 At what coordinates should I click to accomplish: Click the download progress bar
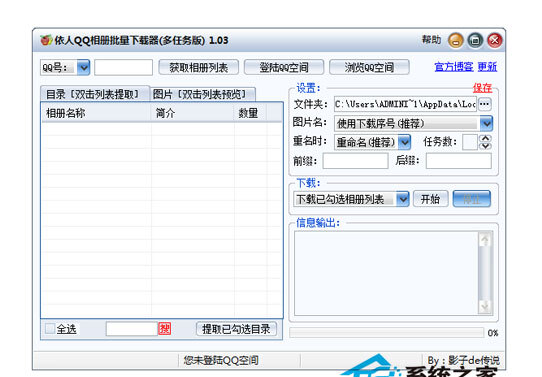[x=386, y=333]
